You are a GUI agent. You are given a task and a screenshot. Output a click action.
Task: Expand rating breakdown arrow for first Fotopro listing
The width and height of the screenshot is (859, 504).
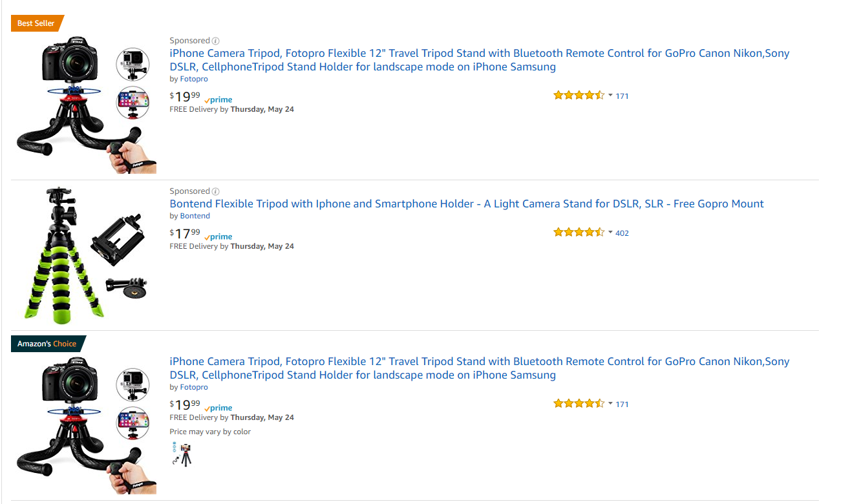(610, 95)
